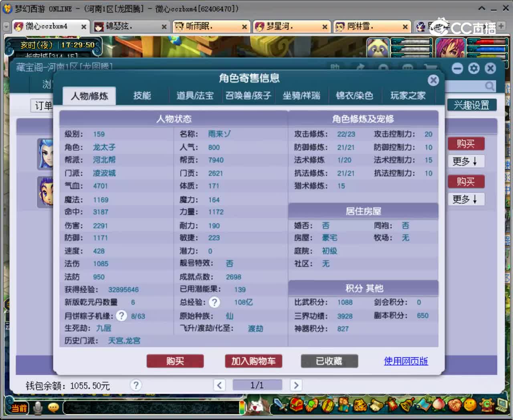Viewport: 513px width, 420px height.
Task: Click the pink-haired character portrait at top
Action: point(450,48)
